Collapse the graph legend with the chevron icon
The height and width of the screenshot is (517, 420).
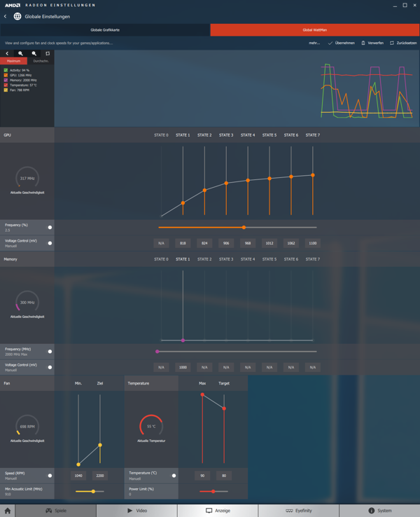coord(7,53)
